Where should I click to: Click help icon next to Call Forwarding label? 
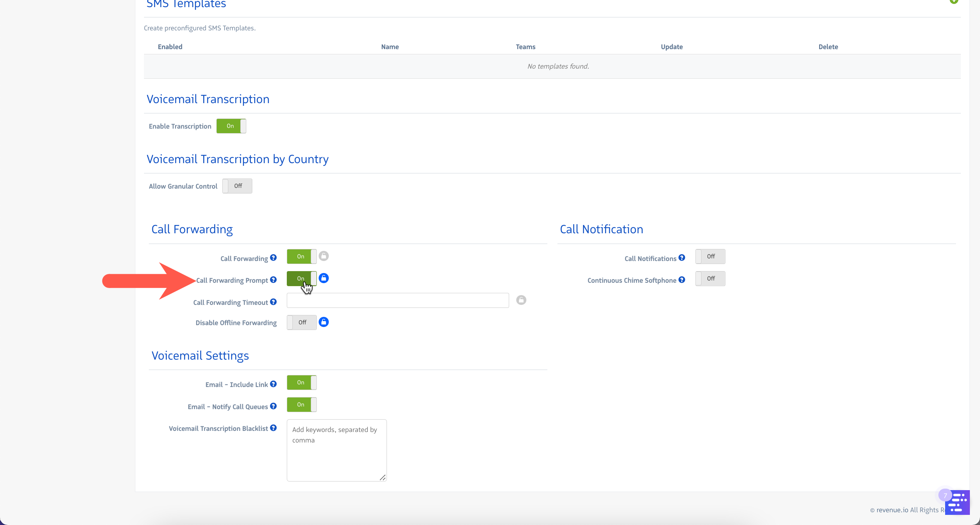tap(273, 258)
